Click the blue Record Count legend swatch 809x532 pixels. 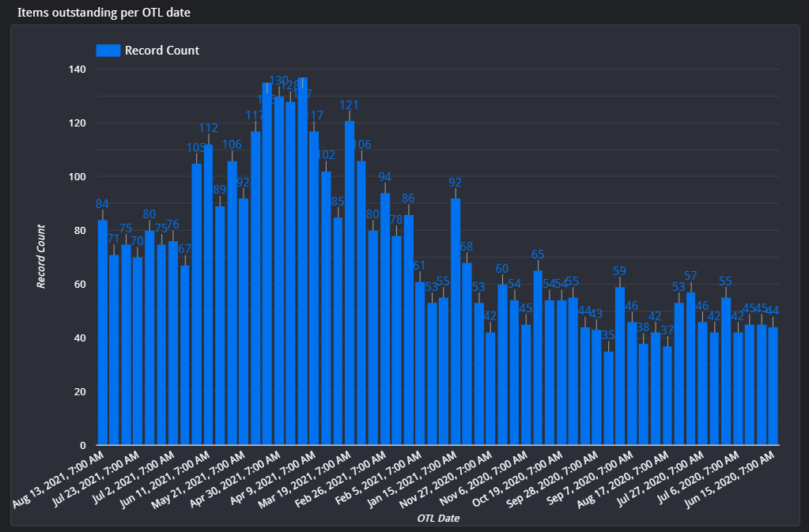point(108,51)
